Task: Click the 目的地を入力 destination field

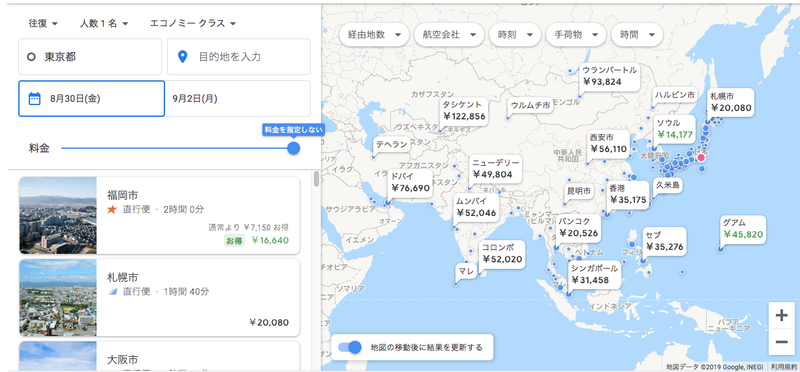Action: pyautogui.click(x=239, y=57)
